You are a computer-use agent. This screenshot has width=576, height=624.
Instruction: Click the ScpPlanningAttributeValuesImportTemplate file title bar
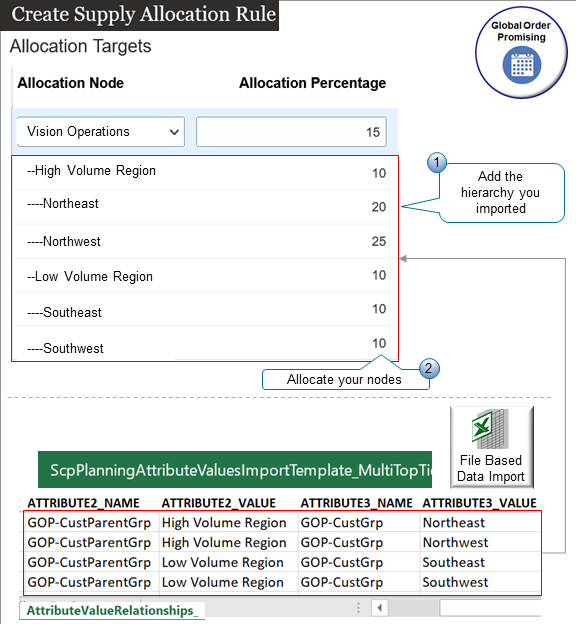235,470
